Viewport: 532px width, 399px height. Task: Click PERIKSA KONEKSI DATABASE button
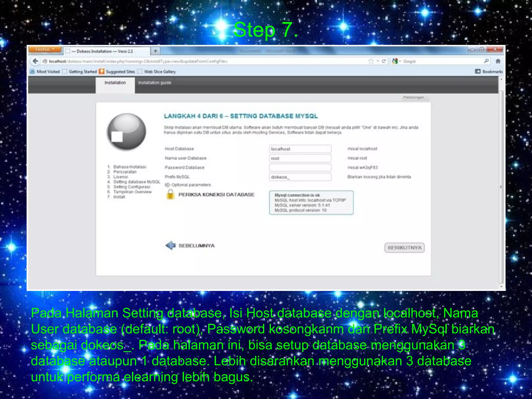216,195
